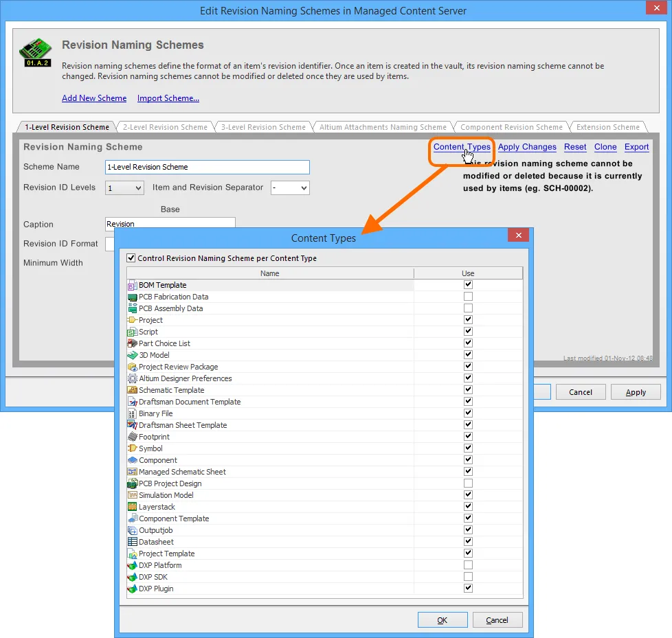Click the Script item icon
This screenshot has height=638, width=672.
pyautogui.click(x=133, y=332)
